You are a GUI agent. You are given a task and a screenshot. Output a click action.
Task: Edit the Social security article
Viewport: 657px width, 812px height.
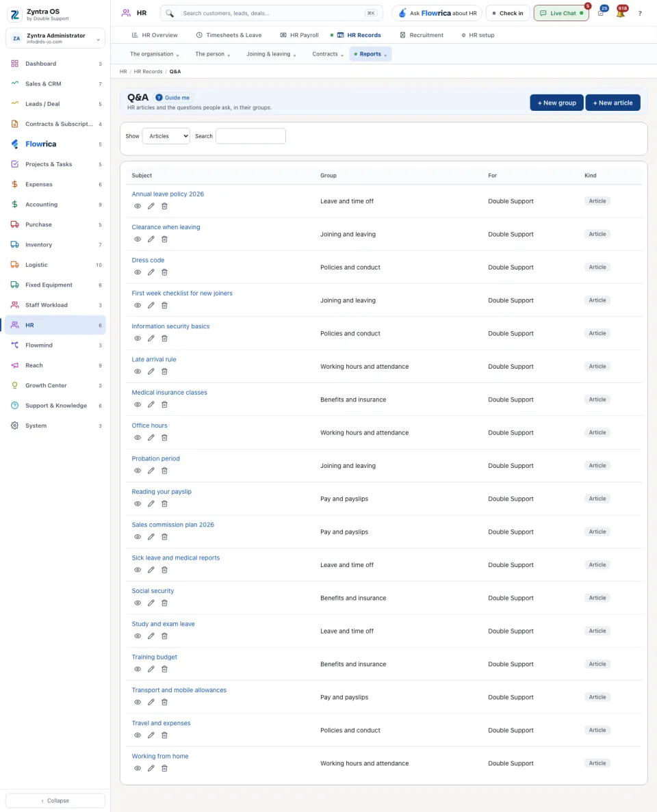point(151,603)
